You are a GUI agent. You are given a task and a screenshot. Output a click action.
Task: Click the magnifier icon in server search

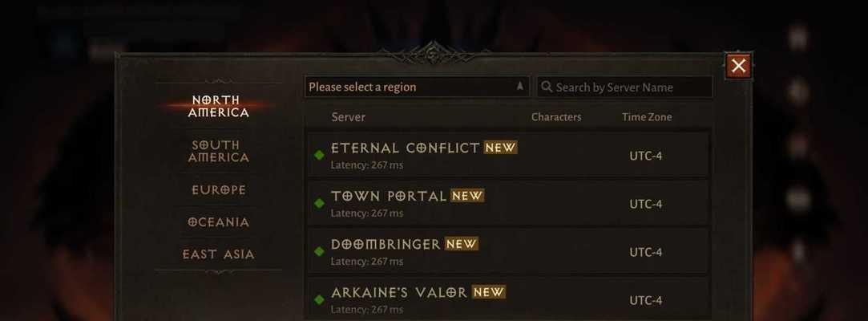coord(547,87)
